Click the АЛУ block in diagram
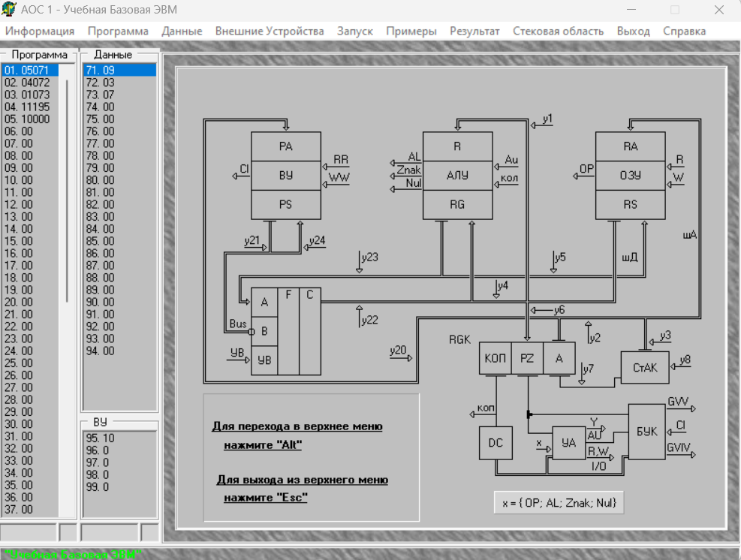Image resolution: width=741 pixels, height=560 pixels. tap(457, 176)
